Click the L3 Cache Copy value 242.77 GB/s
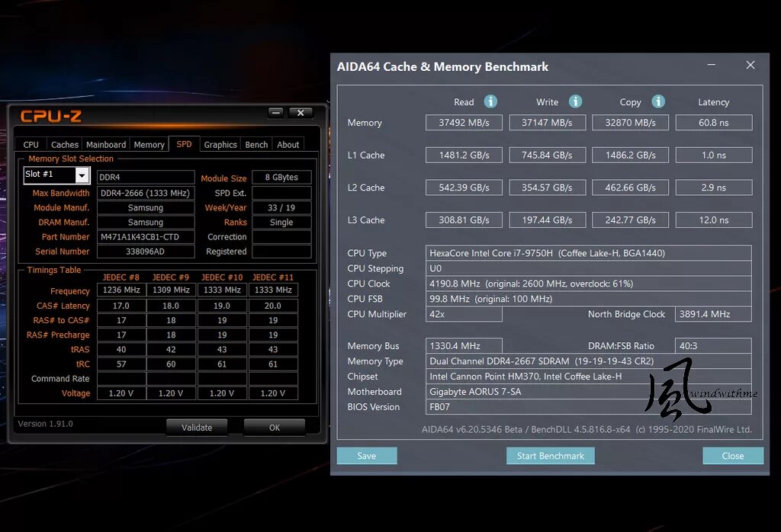The height and width of the screenshot is (532, 781). tap(630, 220)
